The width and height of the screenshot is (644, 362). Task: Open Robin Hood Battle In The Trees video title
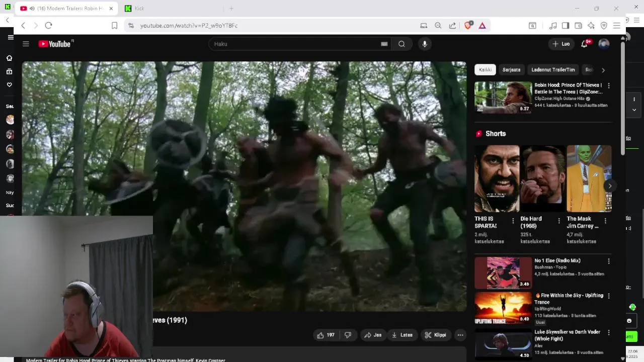[568, 88]
